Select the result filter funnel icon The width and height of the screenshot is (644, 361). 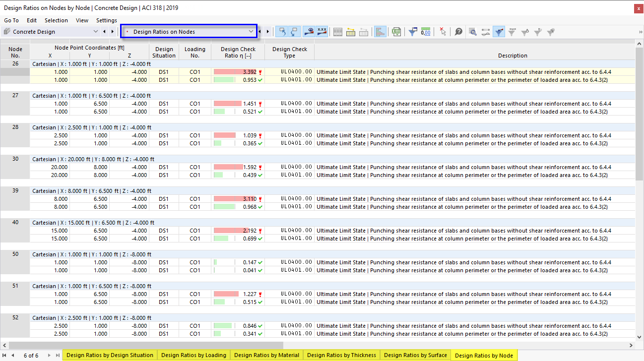click(412, 31)
